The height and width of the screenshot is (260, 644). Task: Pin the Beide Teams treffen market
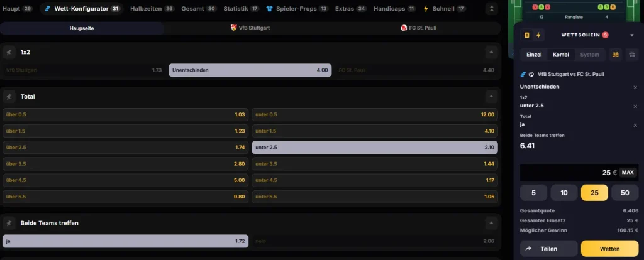[9, 223]
